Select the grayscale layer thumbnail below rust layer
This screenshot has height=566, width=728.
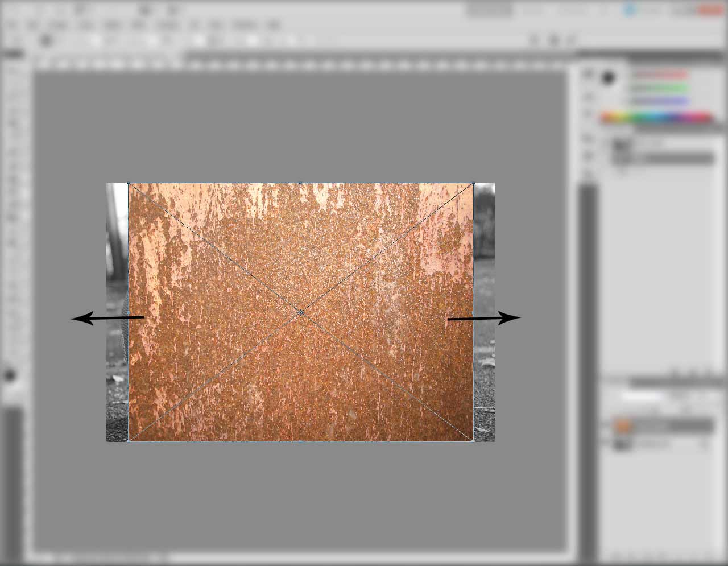click(624, 443)
